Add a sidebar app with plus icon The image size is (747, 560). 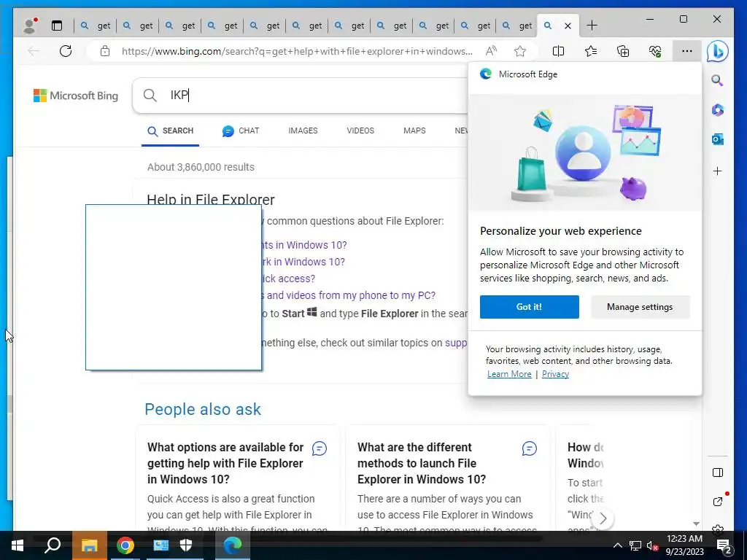[718, 171]
